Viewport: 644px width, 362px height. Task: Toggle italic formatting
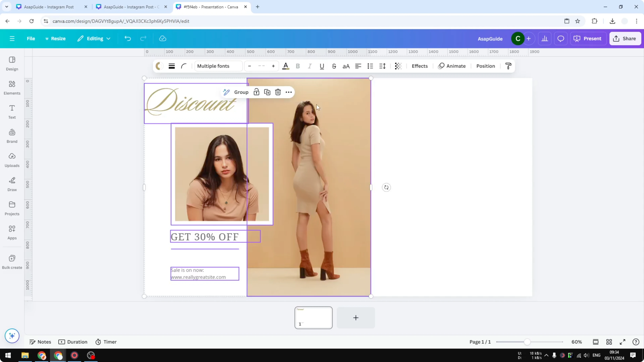click(310, 66)
